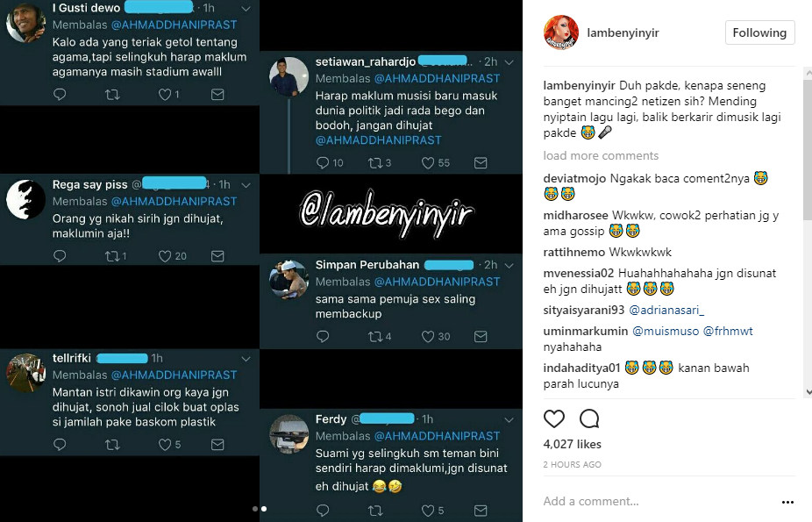The image size is (812, 522).
Task: Like the Instagram post with heart icon
Action: (x=553, y=418)
